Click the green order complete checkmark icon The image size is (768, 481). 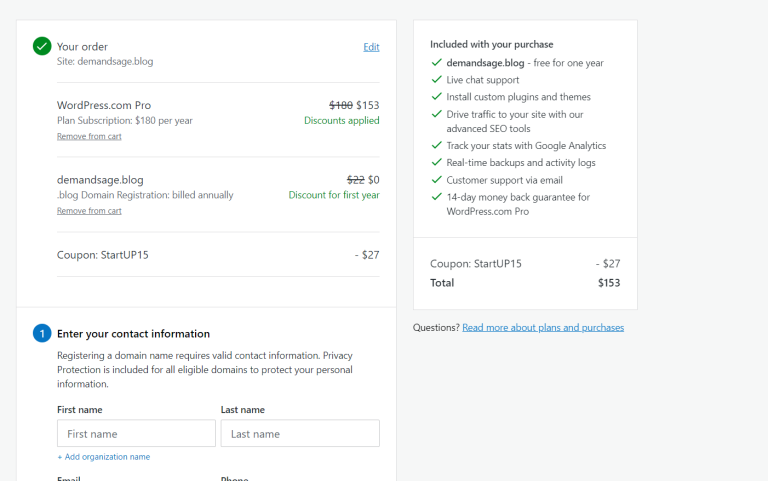pos(42,46)
